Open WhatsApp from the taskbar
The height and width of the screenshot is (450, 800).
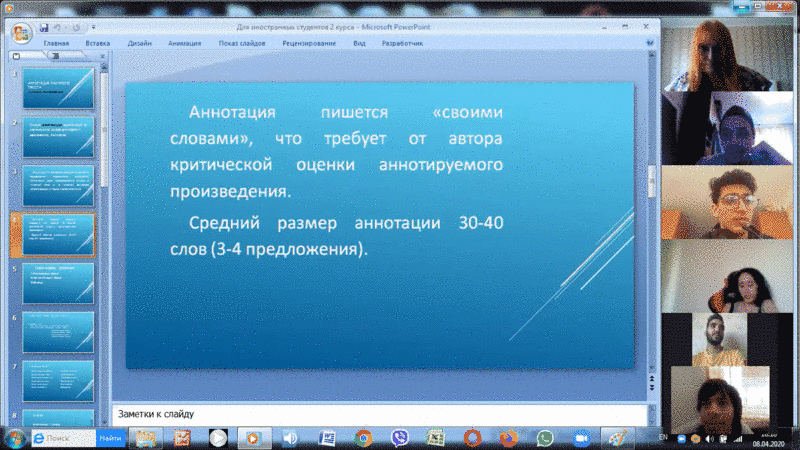544,438
